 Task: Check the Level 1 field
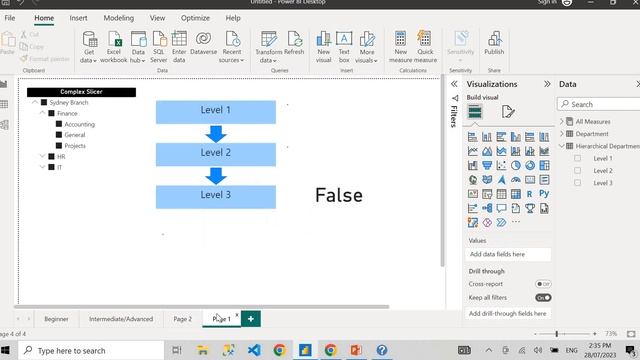578,158
